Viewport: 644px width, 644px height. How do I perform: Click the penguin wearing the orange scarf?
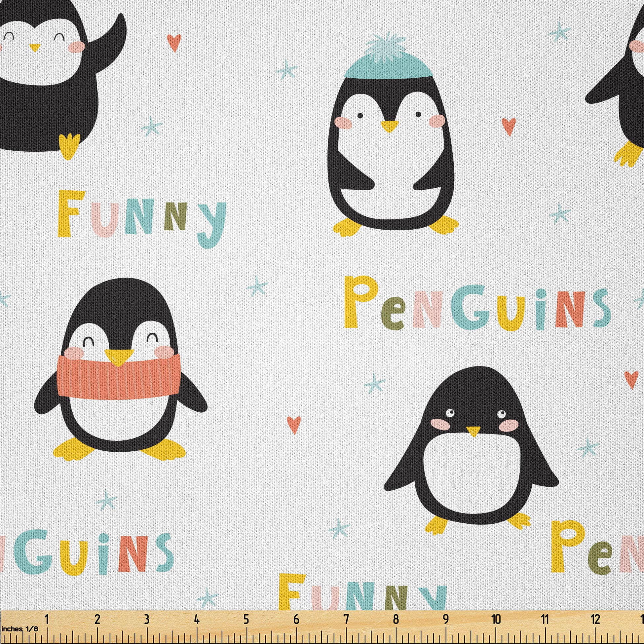(121, 370)
